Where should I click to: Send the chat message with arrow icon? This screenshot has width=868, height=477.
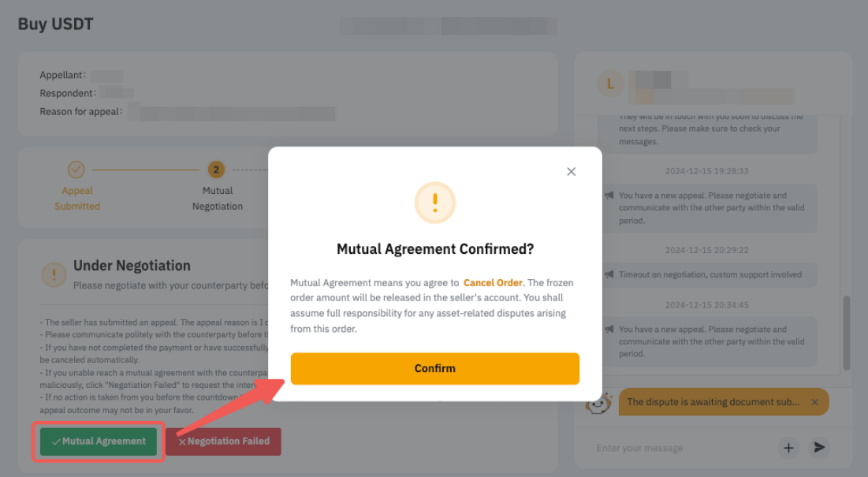point(819,447)
